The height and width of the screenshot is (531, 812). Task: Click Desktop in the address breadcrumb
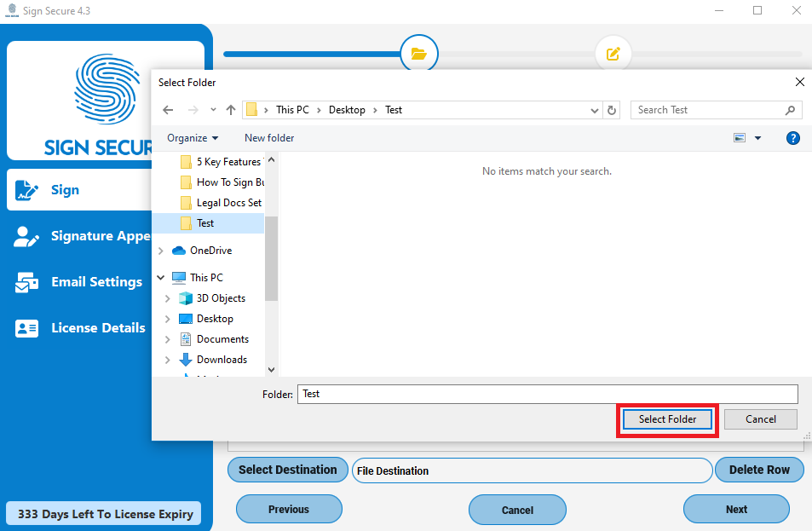[347, 110]
